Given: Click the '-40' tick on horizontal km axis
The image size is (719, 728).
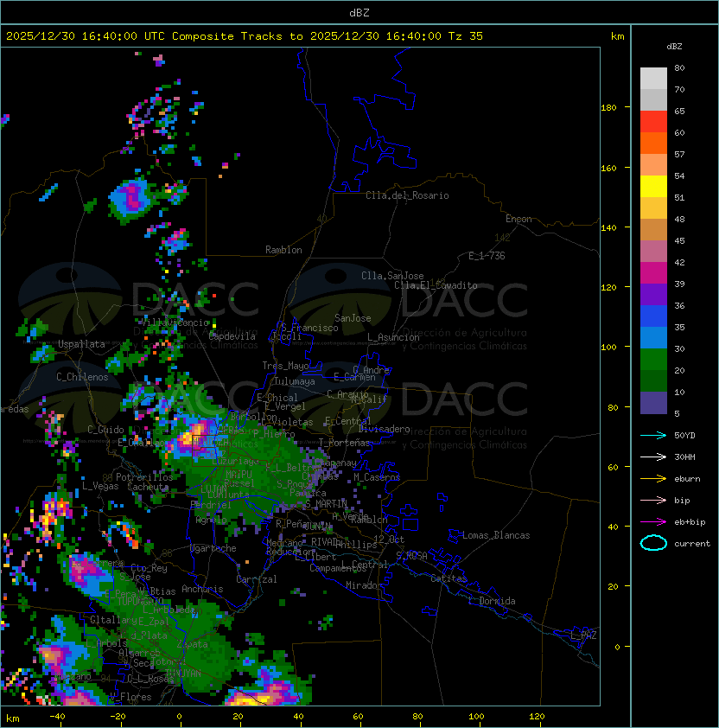Looking at the screenshot, I should point(58,717).
